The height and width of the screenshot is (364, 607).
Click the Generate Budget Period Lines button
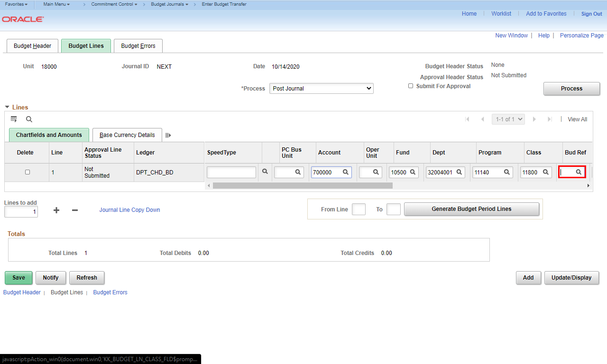pos(471,209)
